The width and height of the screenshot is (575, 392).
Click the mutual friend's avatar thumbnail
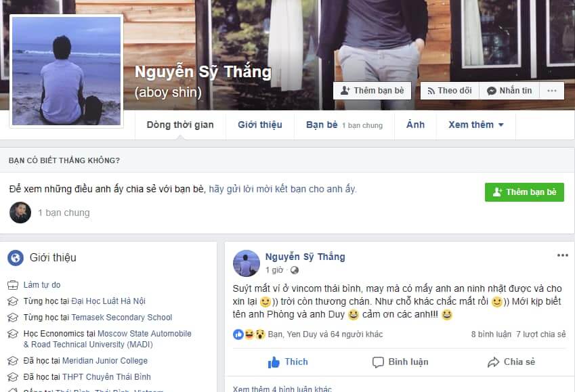pyautogui.click(x=20, y=213)
